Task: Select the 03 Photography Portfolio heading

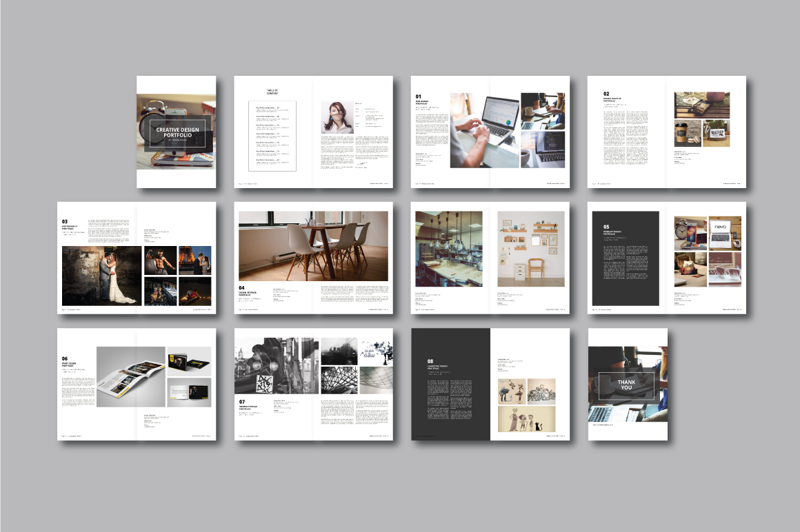Action: click(x=73, y=224)
